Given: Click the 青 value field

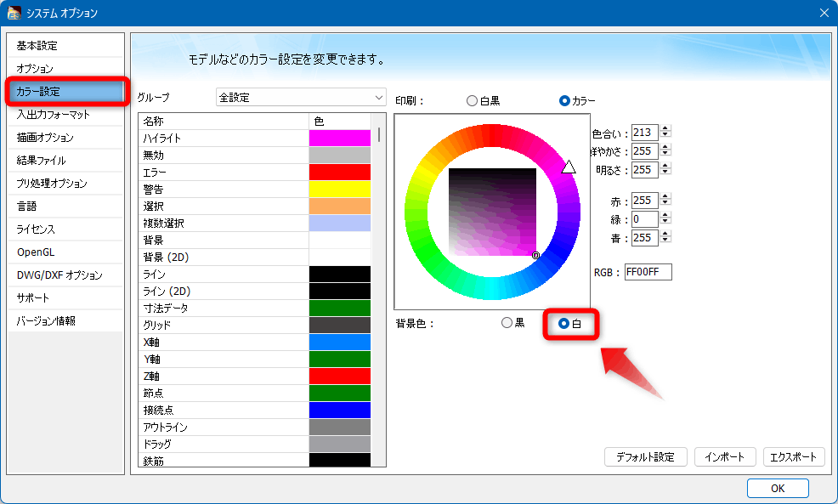Looking at the screenshot, I should click(644, 238).
